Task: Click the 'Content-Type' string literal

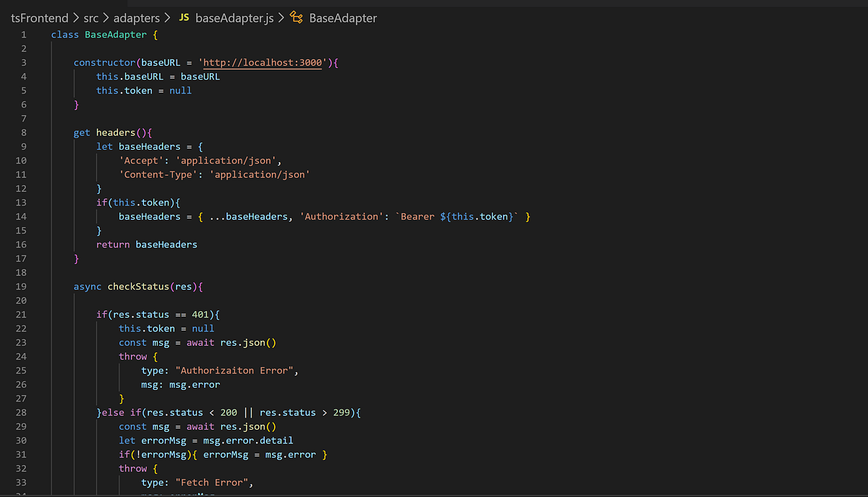Action: coord(158,174)
